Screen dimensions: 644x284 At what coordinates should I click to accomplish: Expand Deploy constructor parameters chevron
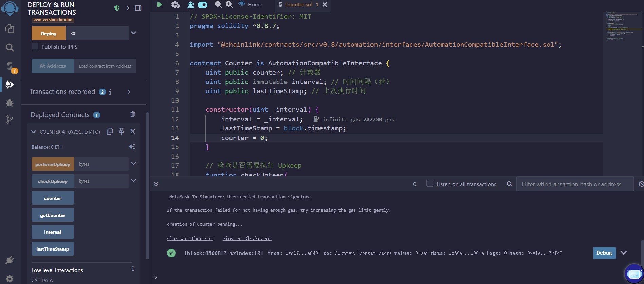point(134,33)
